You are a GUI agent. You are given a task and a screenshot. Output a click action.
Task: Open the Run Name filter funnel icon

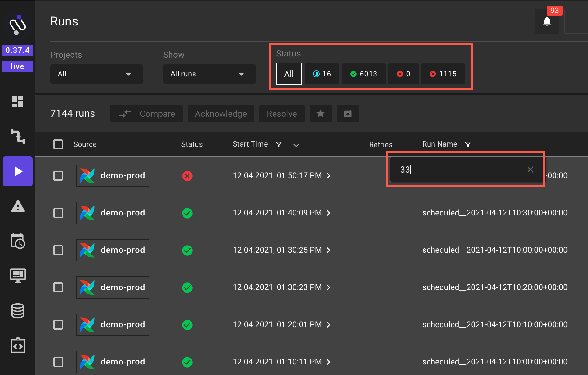(x=468, y=144)
